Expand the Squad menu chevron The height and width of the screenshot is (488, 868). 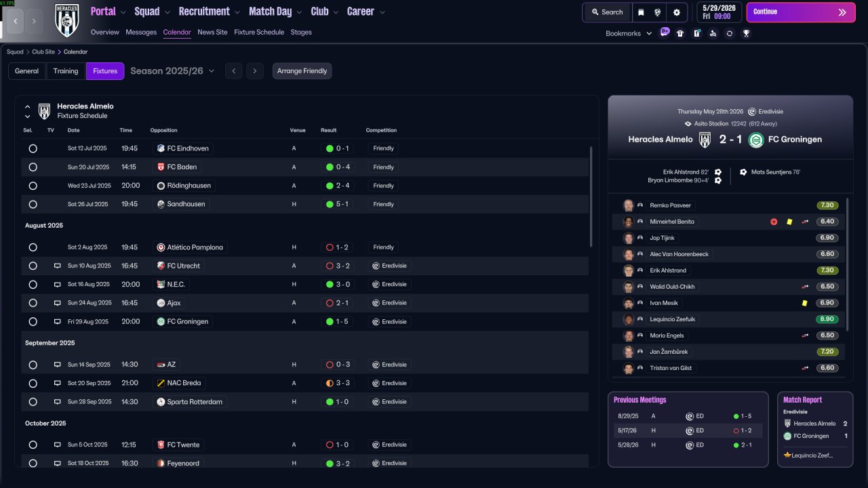point(167,12)
